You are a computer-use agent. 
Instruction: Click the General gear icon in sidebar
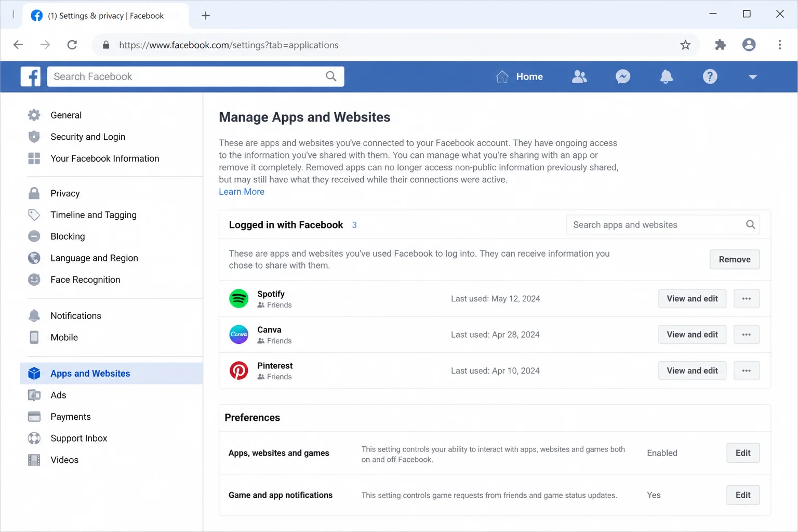(x=34, y=115)
